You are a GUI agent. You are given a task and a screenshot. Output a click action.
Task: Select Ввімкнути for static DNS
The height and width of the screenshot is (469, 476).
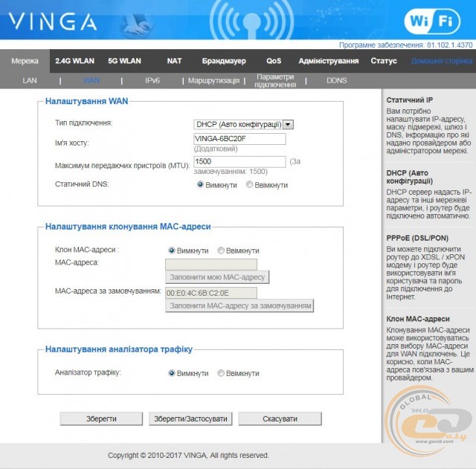pos(250,184)
